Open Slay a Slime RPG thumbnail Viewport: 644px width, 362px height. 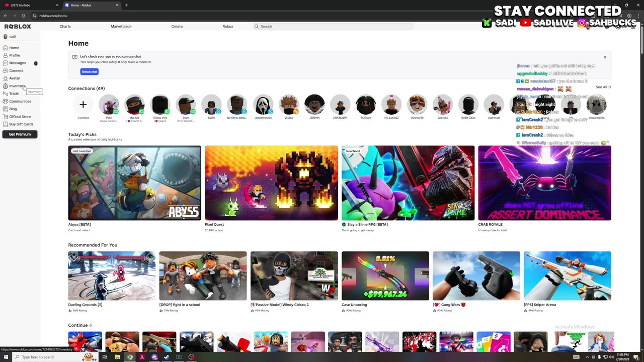coord(408,183)
